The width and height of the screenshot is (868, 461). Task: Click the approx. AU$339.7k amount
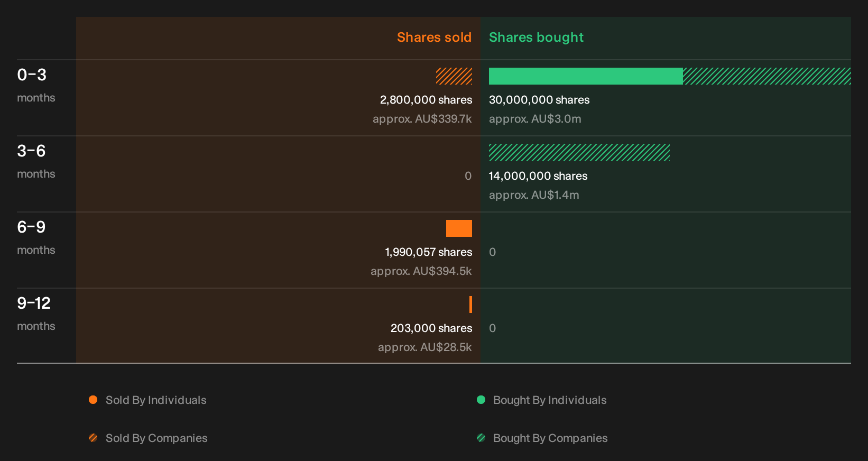[x=422, y=119]
